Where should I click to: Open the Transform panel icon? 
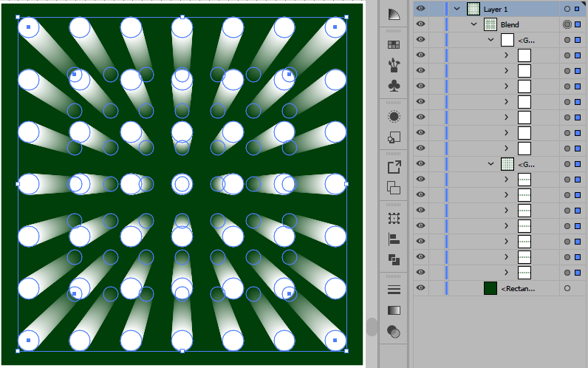coord(394,218)
